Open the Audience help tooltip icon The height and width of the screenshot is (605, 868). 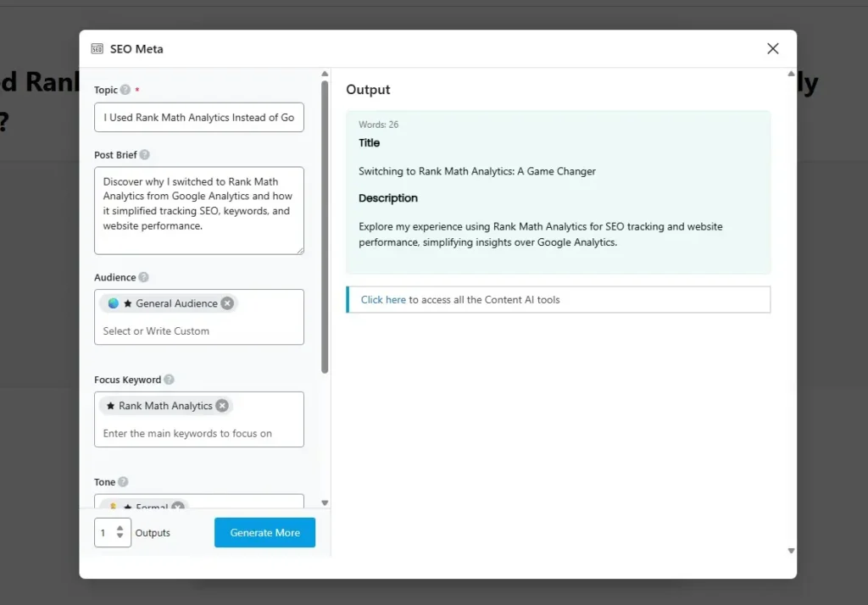(x=144, y=277)
